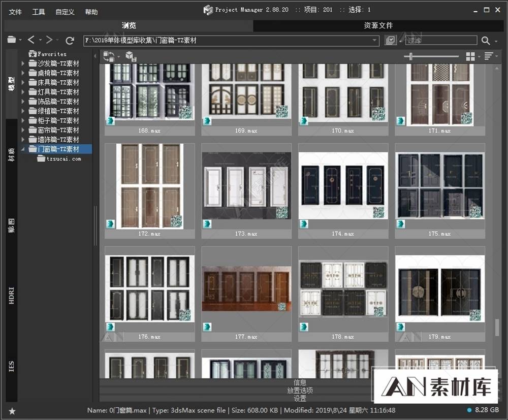This screenshot has width=508, height=420.
Task: Expand the 沙发篇-TZ素材 folder
Action: pyautogui.click(x=23, y=63)
